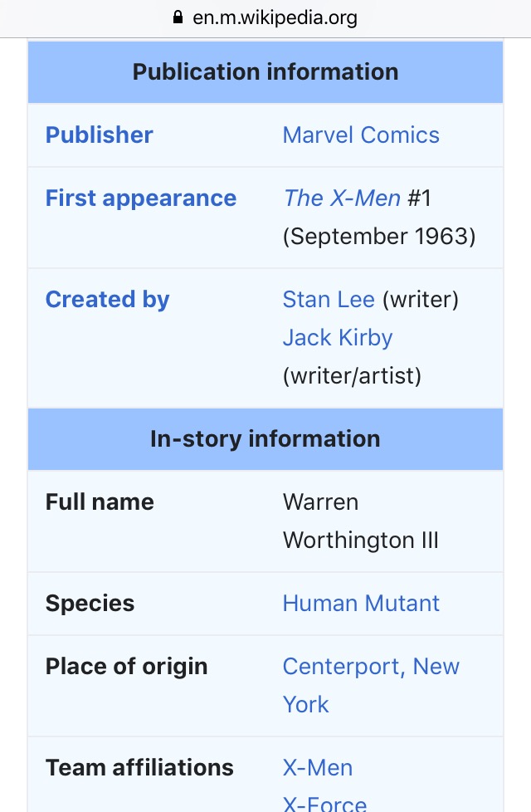Click the Place of origin label
This screenshot has width=531, height=812.
pos(127,667)
